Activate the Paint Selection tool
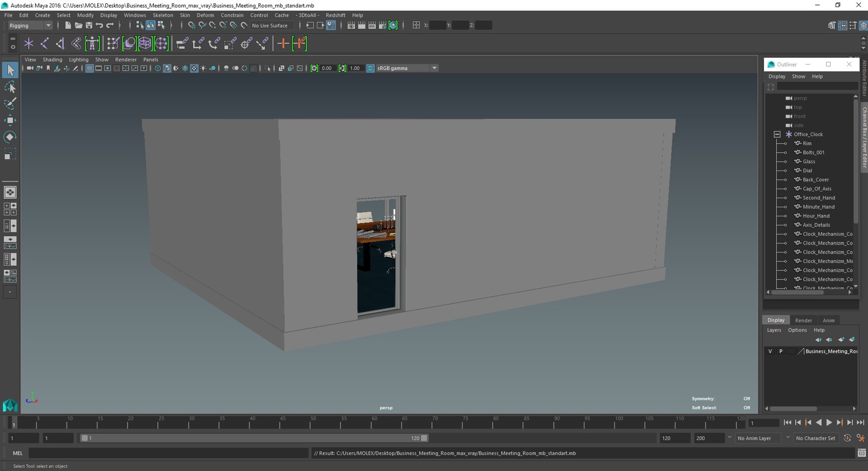Image resolution: width=868 pixels, height=471 pixels. 10,104
